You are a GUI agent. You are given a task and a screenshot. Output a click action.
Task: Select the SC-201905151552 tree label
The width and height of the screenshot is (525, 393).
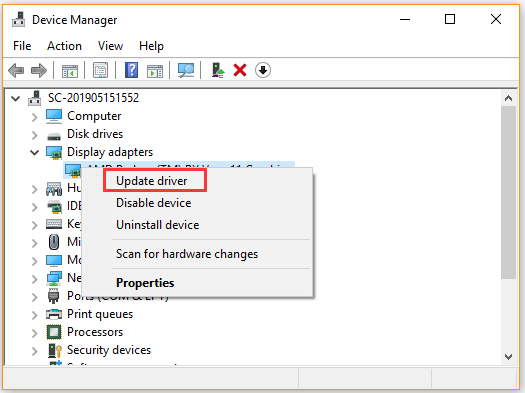[93, 98]
